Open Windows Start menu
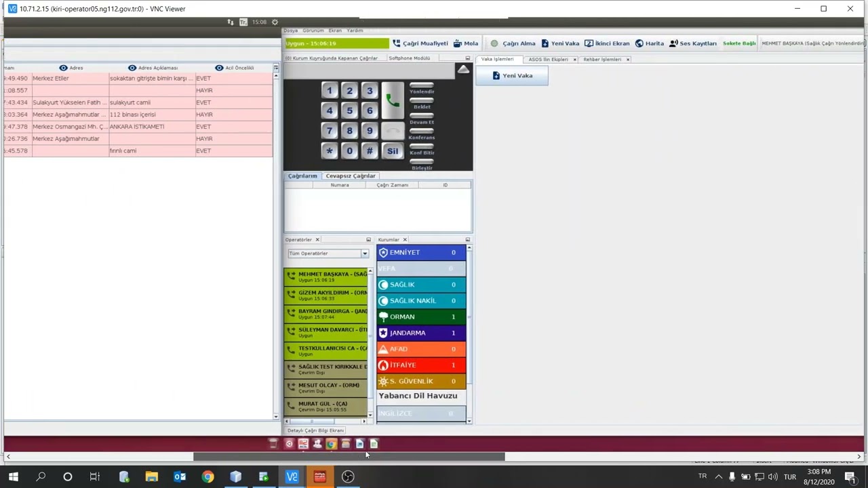 (x=13, y=477)
